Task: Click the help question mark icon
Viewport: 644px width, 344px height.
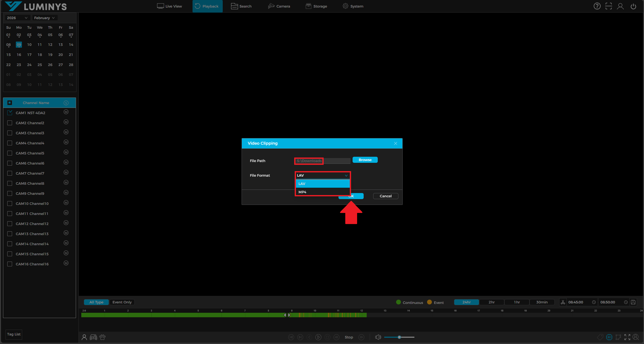Action: (x=597, y=6)
